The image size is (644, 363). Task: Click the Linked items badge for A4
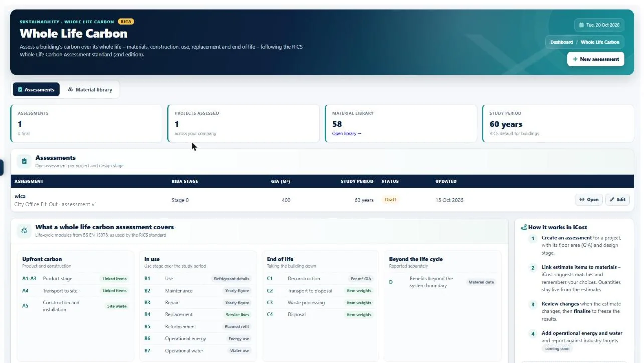tap(114, 291)
